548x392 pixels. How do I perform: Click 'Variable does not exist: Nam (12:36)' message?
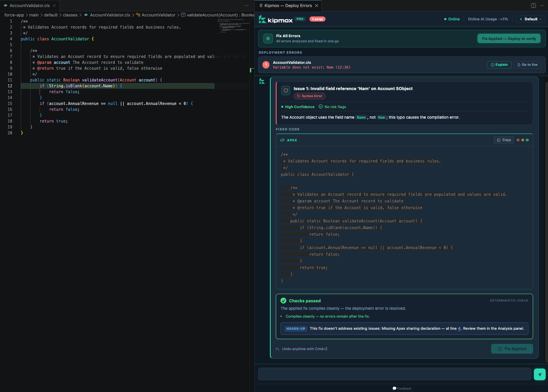tap(311, 67)
